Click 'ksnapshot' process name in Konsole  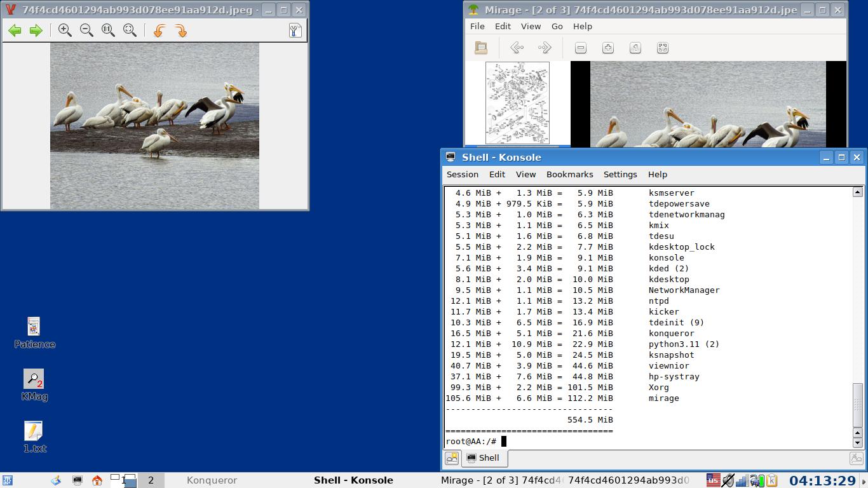[x=672, y=355]
